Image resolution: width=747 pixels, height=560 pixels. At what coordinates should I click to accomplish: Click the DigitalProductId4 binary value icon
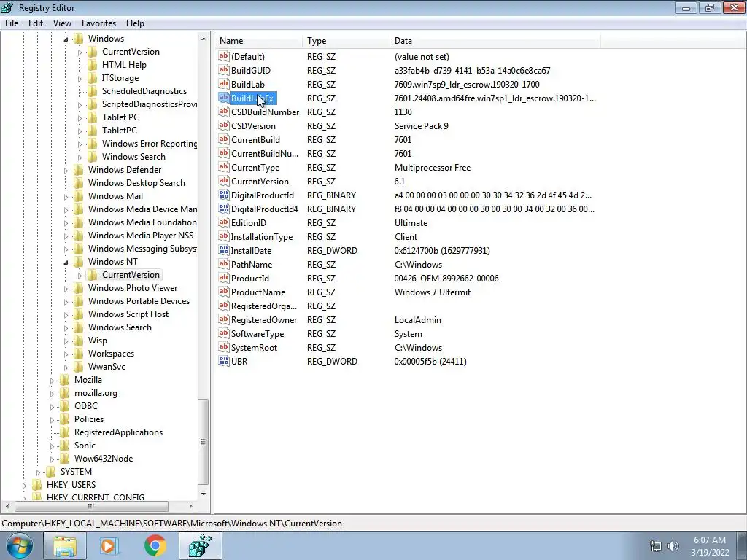(x=223, y=209)
